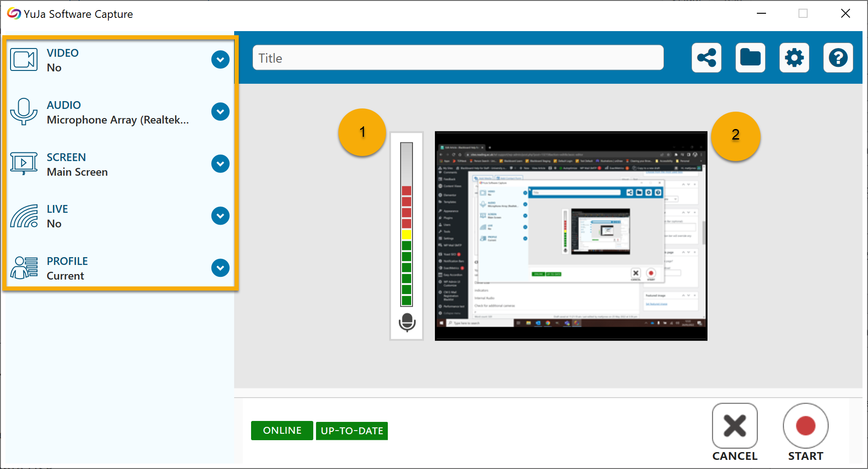Click the PROFILE person icon
Viewport: 868px width, 469px height.
point(24,268)
